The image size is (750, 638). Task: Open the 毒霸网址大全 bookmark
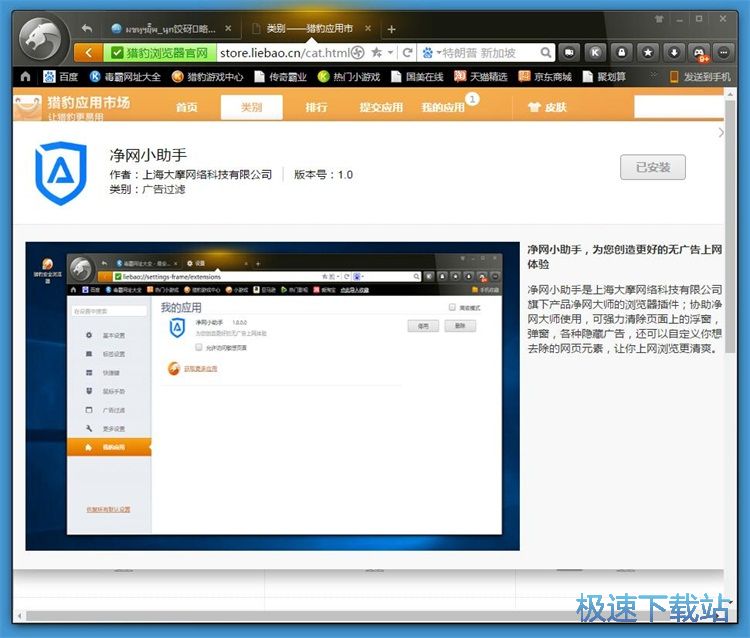[125, 77]
